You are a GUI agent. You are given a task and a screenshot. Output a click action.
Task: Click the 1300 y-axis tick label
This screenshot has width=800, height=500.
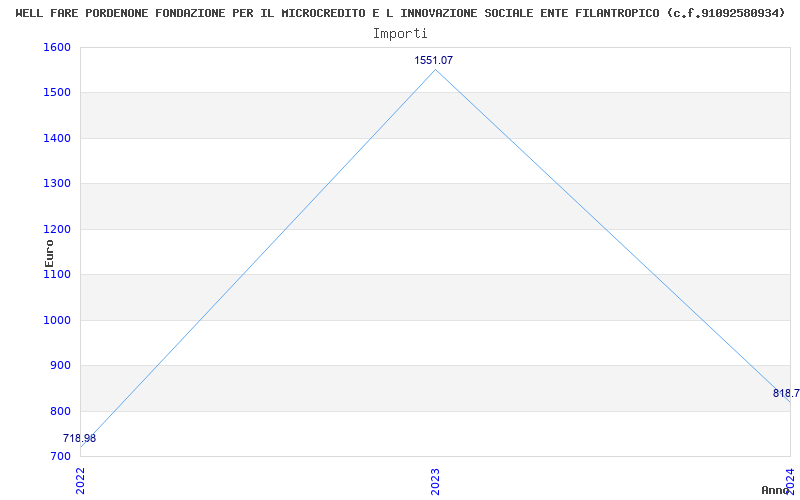(56, 184)
